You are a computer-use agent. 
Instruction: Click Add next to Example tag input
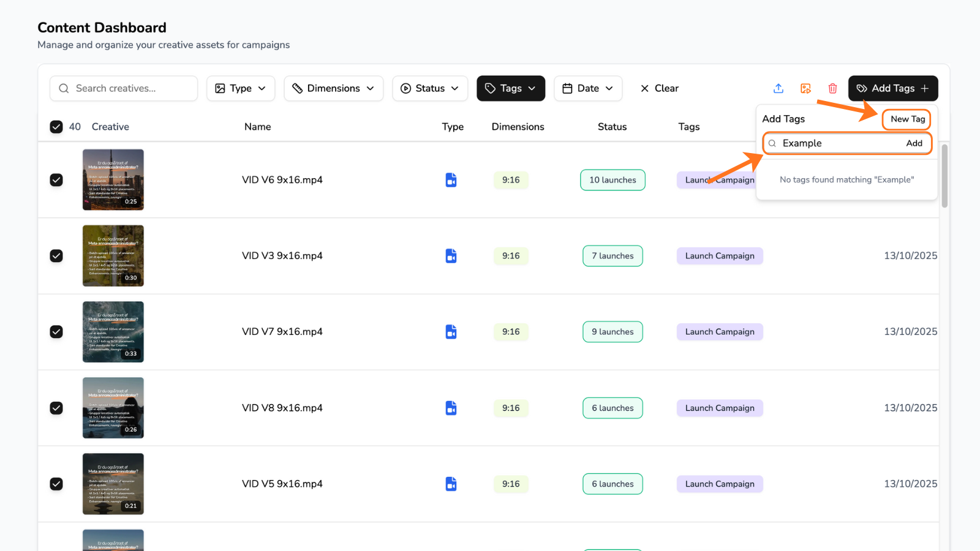[914, 143]
